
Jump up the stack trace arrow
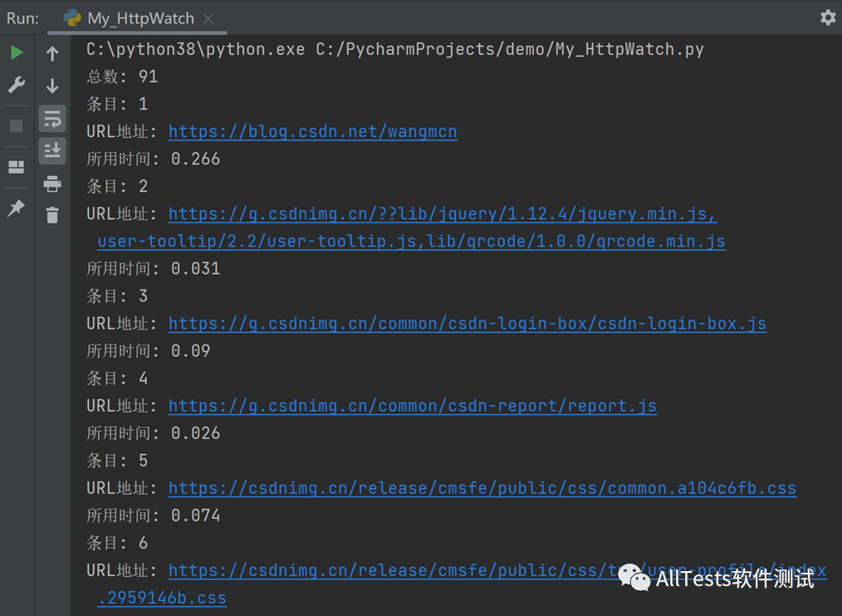tap(52, 54)
